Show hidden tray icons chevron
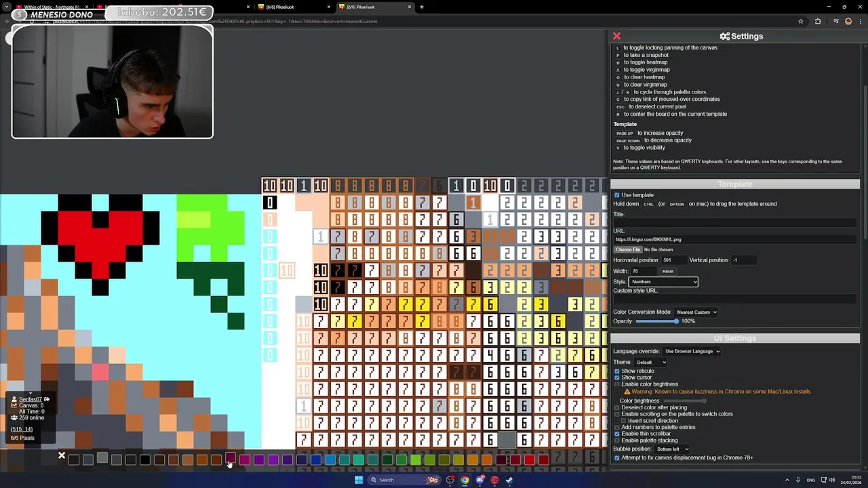868x488 pixels. coord(788,480)
